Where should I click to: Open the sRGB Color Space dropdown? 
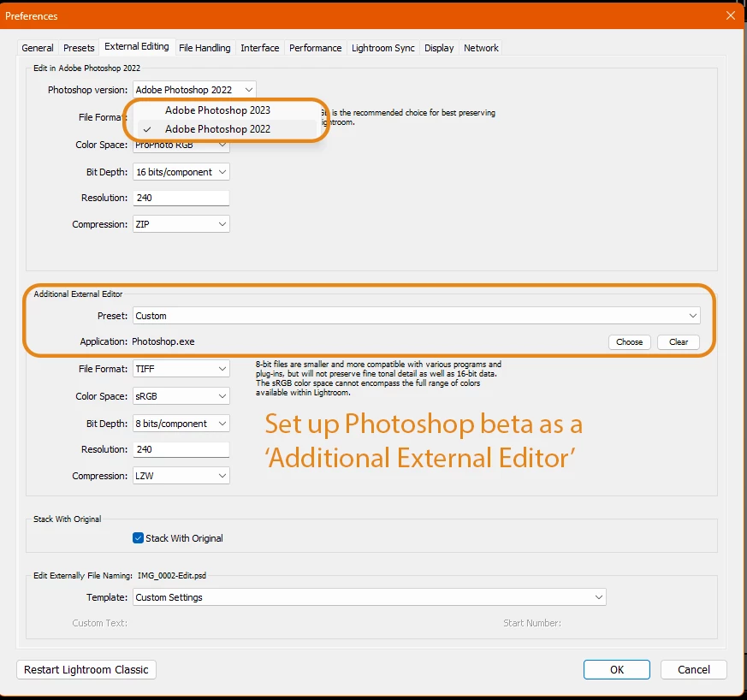[181, 396]
